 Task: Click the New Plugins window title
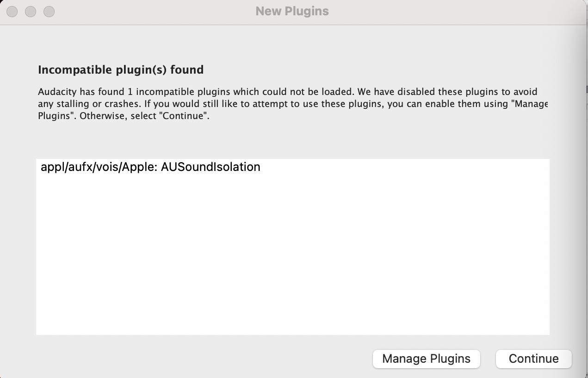[292, 11]
